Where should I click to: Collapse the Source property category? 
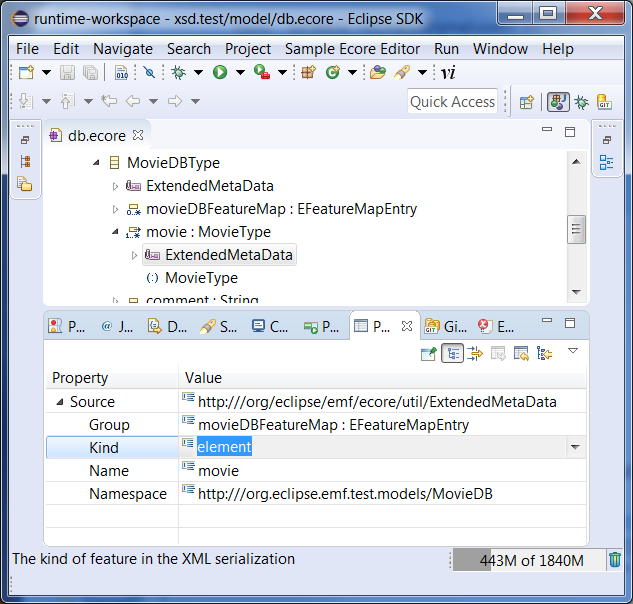60,402
